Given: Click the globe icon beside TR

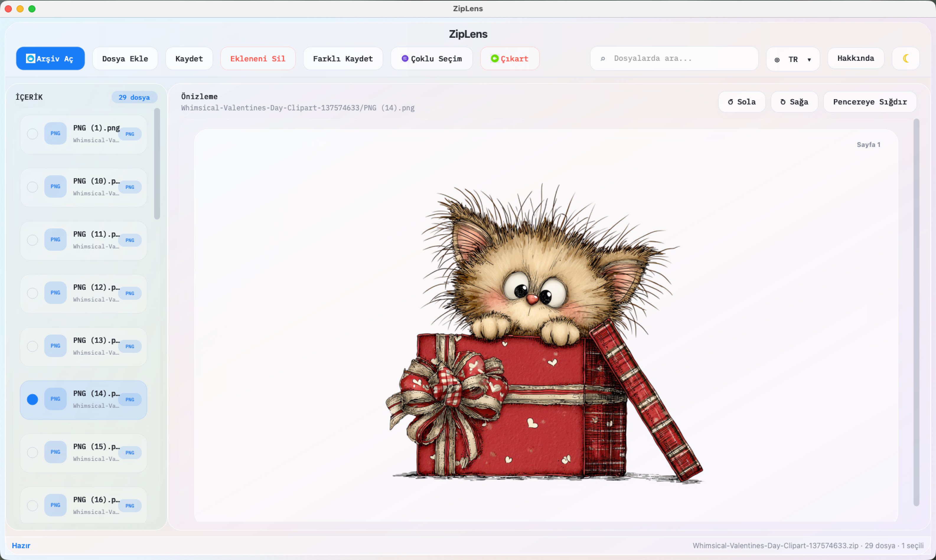Looking at the screenshot, I should (777, 60).
